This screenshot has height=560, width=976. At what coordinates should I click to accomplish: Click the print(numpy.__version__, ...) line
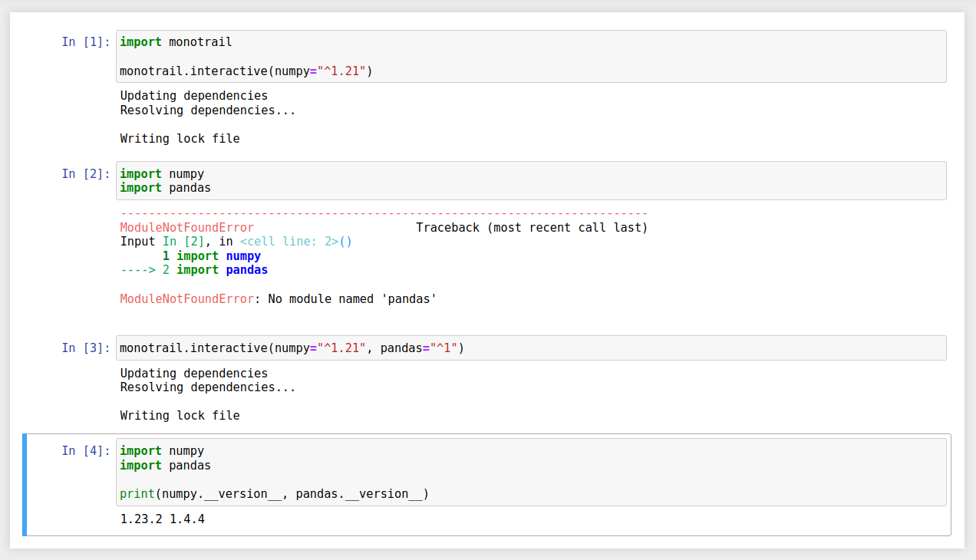[x=275, y=494]
